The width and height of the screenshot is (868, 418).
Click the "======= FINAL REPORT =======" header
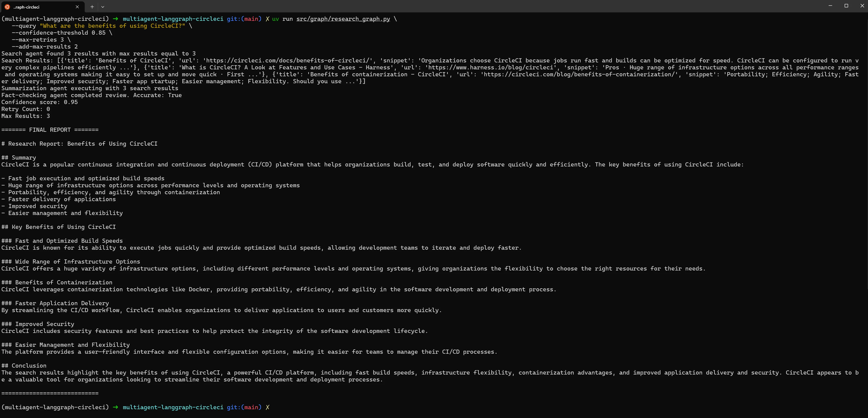(50, 130)
